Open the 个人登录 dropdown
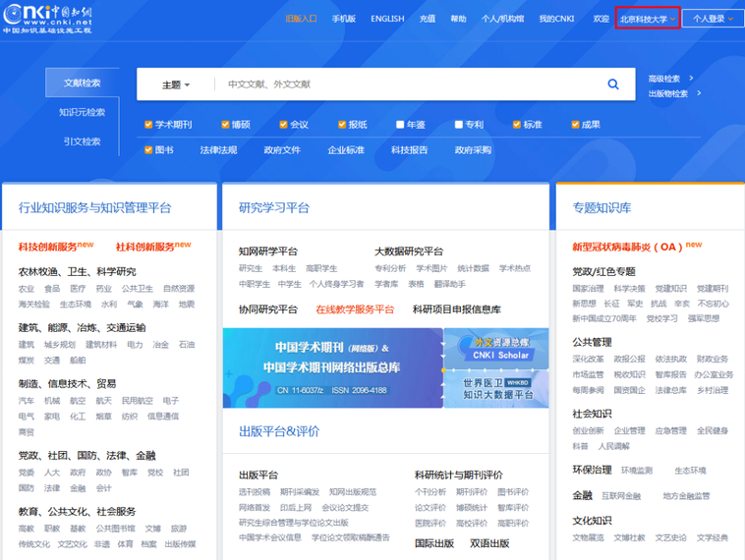745x560 pixels. (714, 19)
